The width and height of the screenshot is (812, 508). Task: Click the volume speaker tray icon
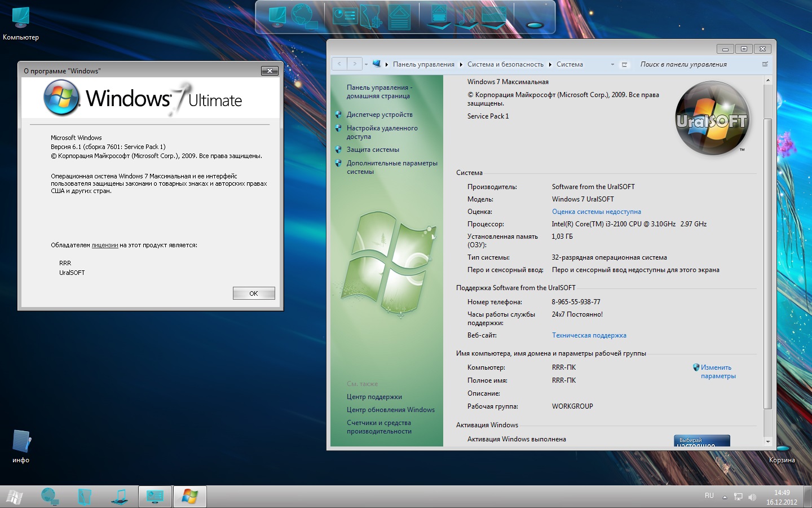(752, 497)
